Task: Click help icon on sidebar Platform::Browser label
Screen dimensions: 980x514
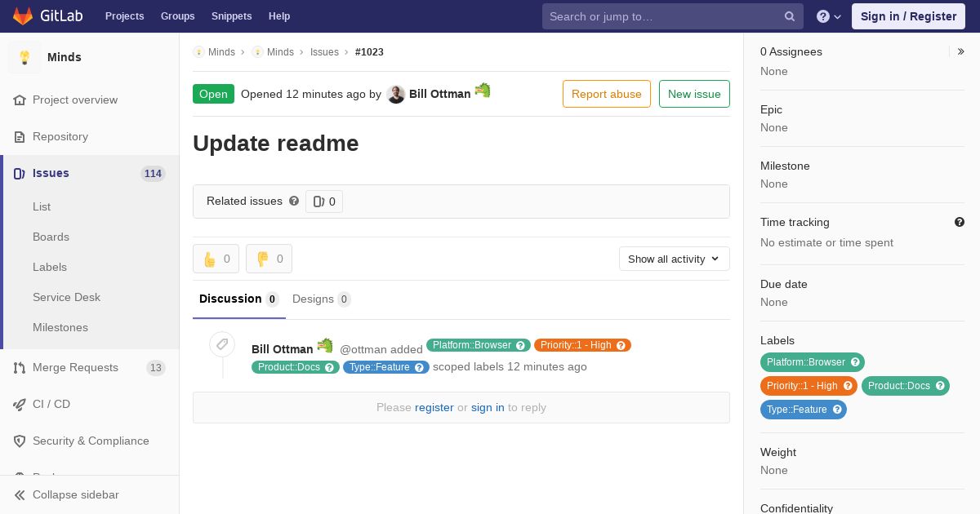Action: (855, 362)
